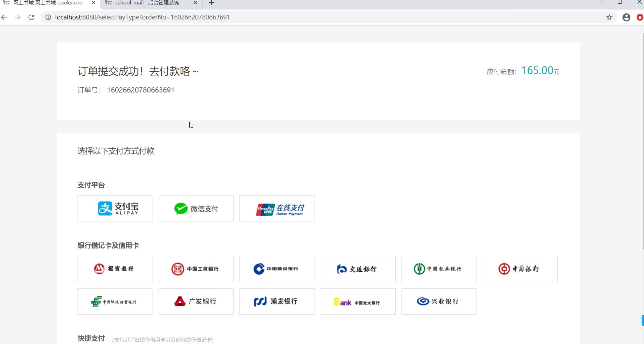Select China Merchants Bank (招商银行)

115,269
